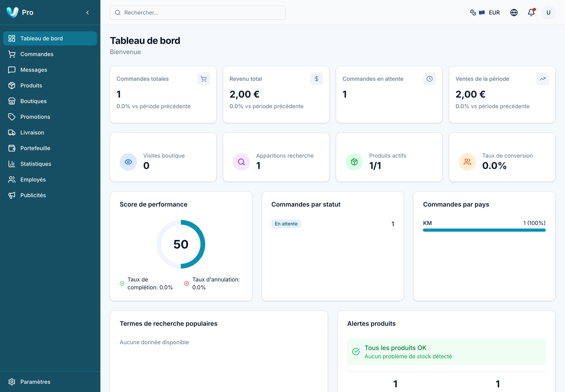The height and width of the screenshot is (392, 565).
Task: Click the Employés people icon
Action: point(12,180)
